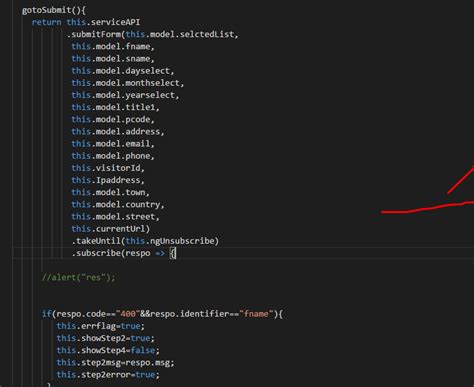Screen dimensions: 474x387
Task: Click the this.errflag=true; line
Action: (x=101, y=326)
